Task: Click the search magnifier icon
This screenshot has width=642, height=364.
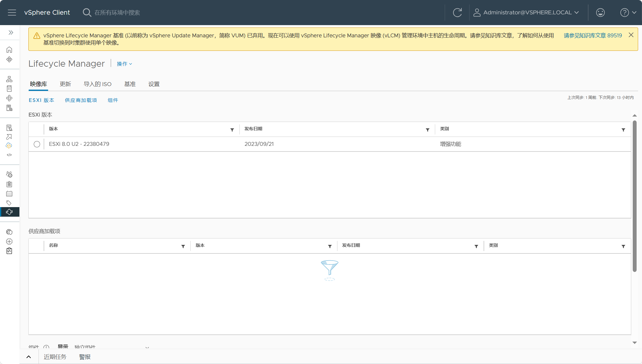Action: [x=87, y=13]
